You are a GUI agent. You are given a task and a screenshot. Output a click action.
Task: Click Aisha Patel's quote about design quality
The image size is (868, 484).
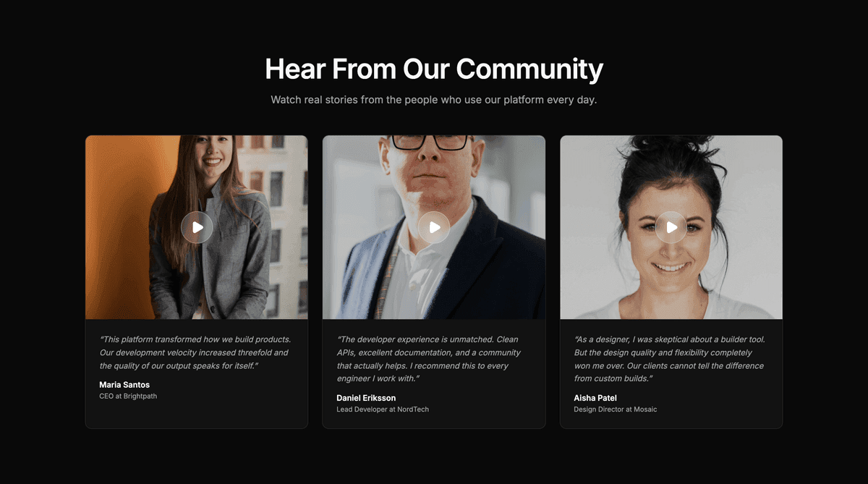coord(669,359)
